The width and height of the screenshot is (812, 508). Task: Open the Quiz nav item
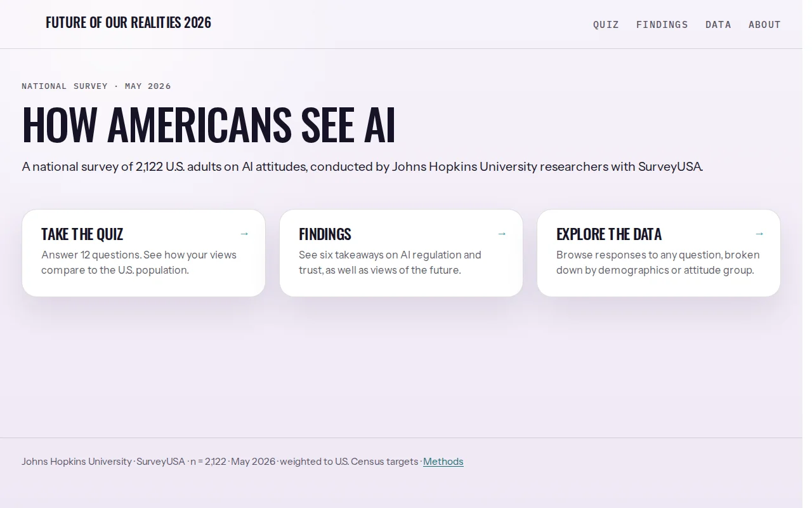coord(606,25)
